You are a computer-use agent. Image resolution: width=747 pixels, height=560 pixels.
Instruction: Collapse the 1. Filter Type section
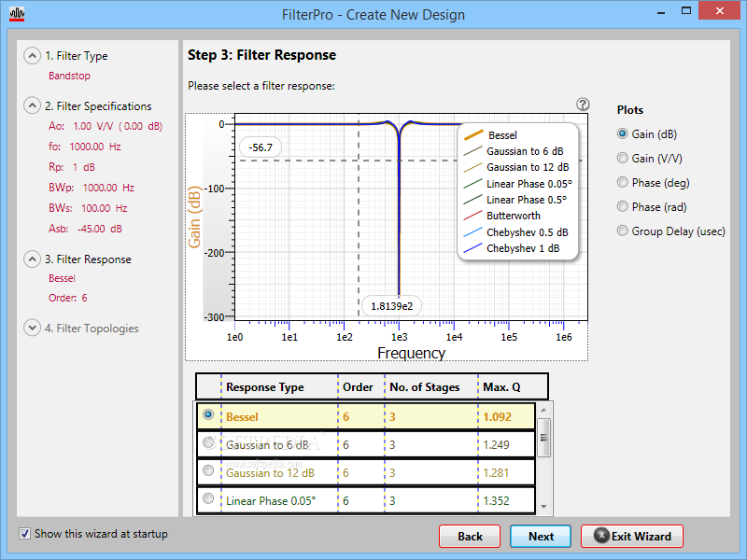32,56
